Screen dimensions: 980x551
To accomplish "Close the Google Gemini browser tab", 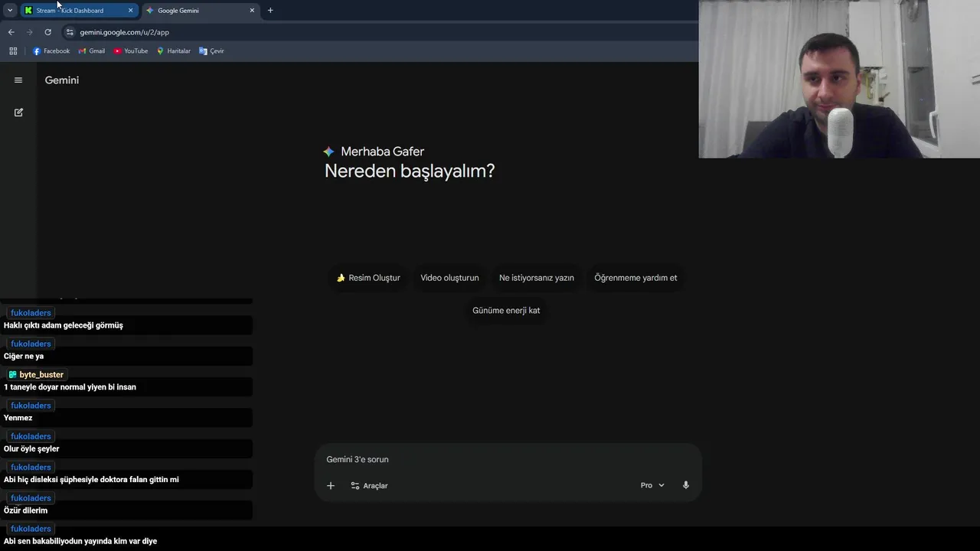I will 252,11.
